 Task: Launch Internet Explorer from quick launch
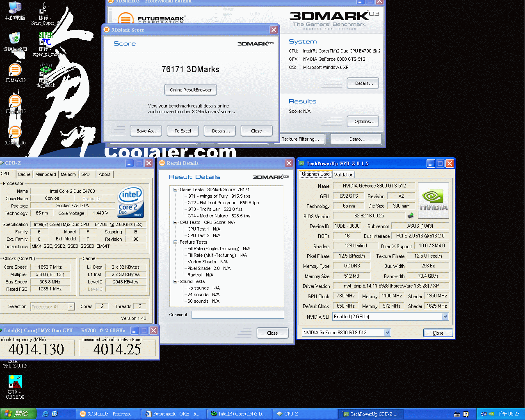[x=46, y=414]
